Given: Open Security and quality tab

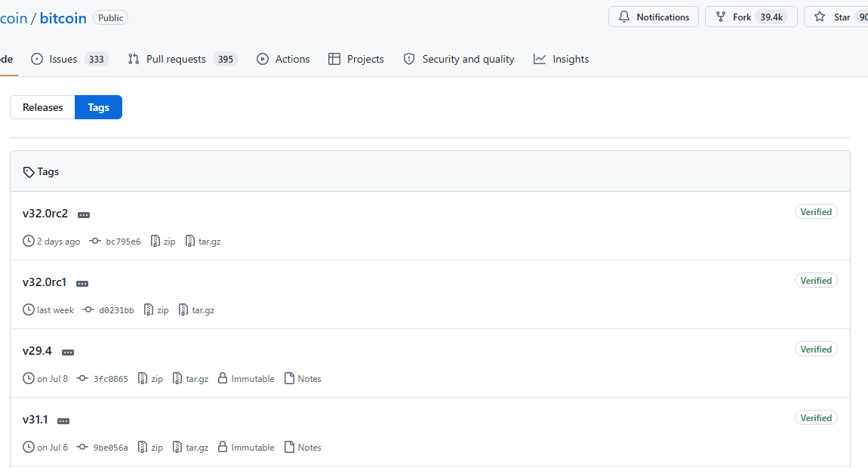Looking at the screenshot, I should coord(459,60).
